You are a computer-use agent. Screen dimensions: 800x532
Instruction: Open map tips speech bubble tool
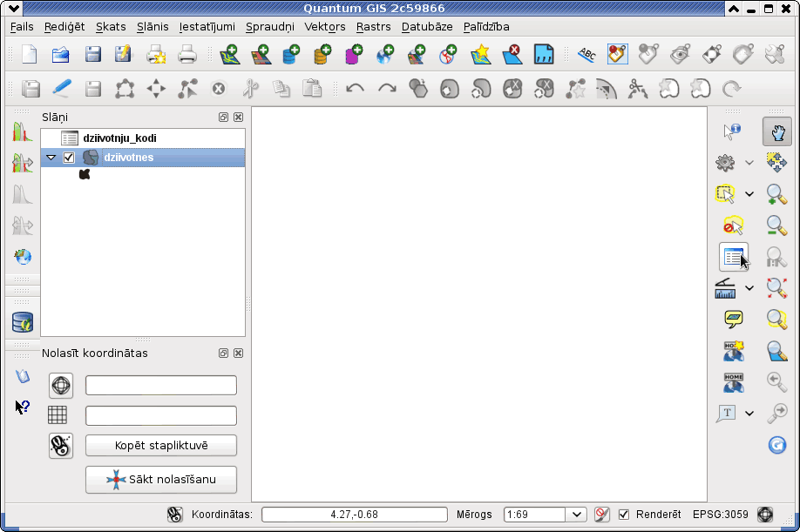coord(734,320)
